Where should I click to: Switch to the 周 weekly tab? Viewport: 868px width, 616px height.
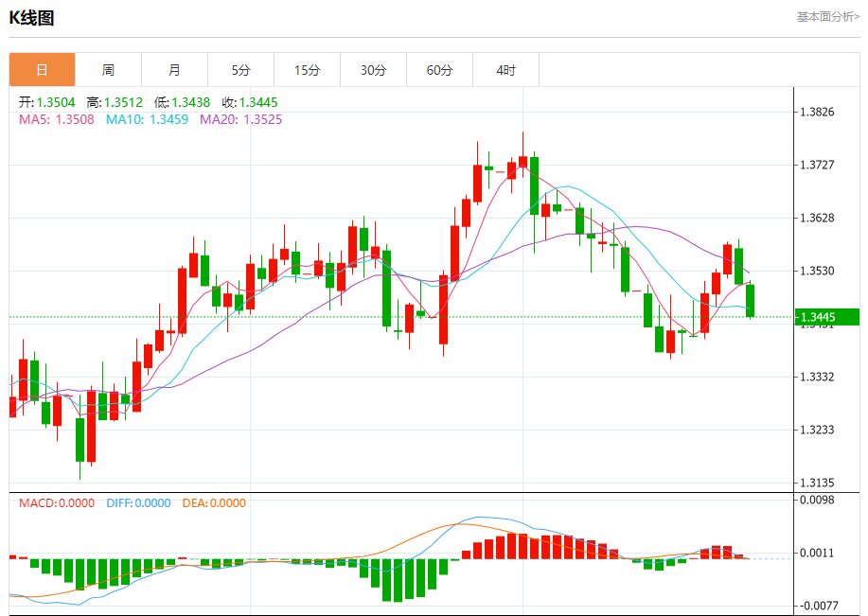(109, 70)
